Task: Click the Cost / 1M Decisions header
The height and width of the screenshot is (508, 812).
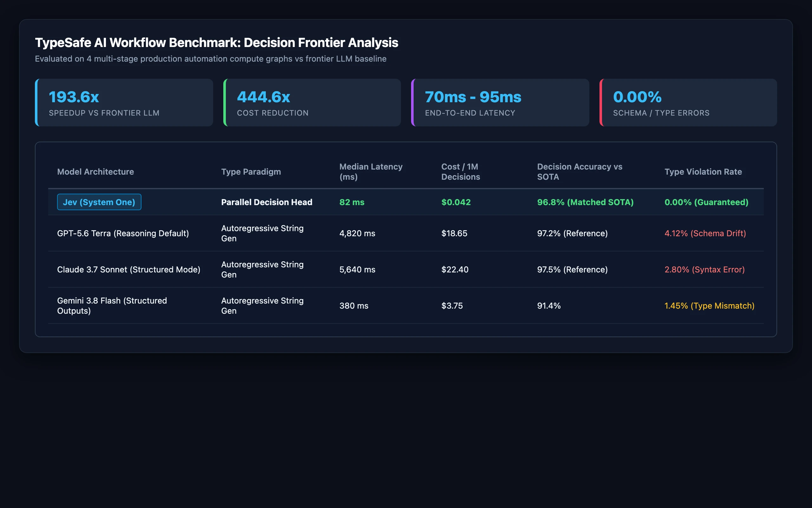Action: (x=460, y=172)
